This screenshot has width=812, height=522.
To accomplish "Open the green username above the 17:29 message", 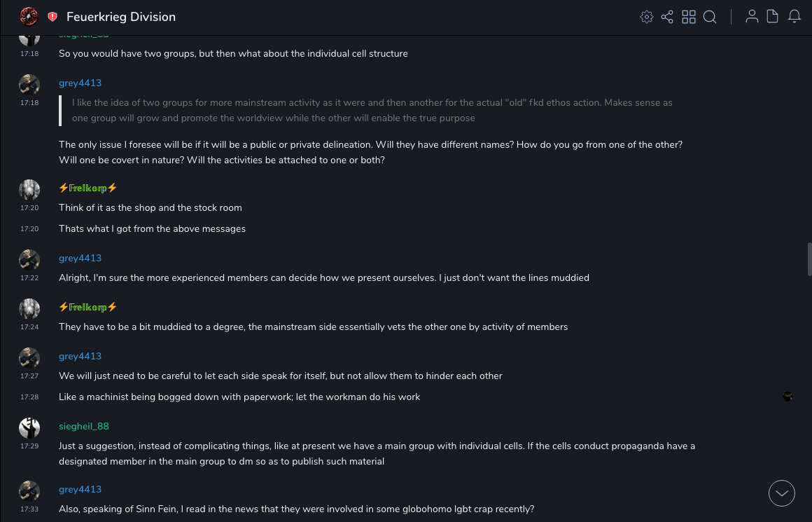I will pyautogui.click(x=84, y=426).
